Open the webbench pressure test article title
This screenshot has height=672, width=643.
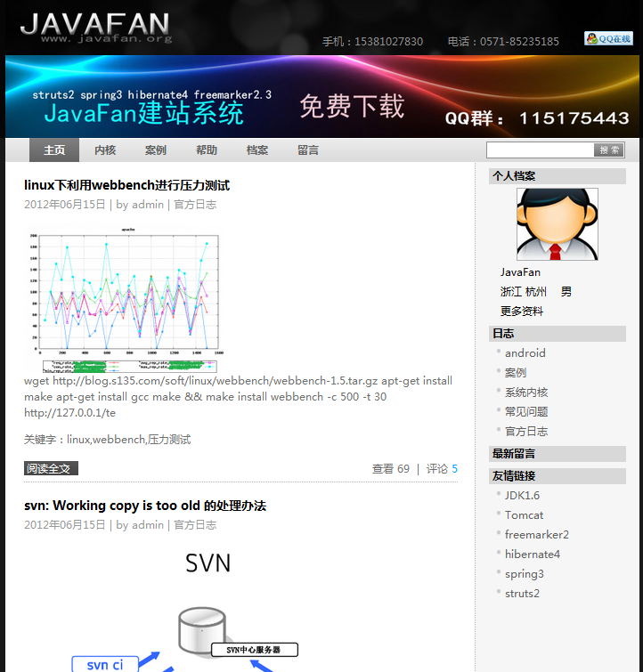tap(127, 185)
